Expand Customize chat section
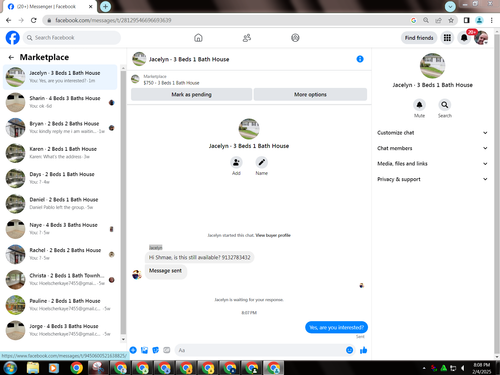500x375 pixels. [432, 133]
